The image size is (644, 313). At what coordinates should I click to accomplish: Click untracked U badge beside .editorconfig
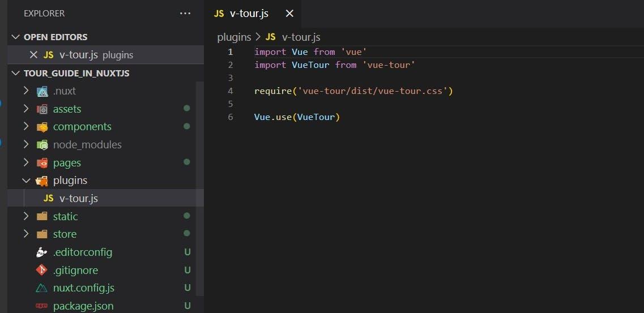(x=187, y=252)
